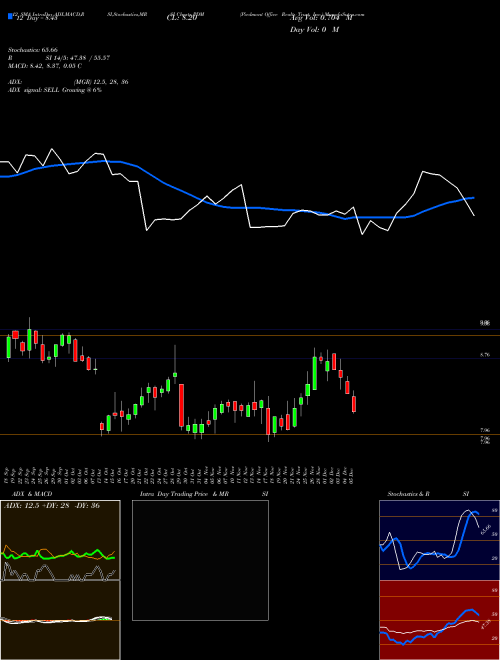This screenshot has height=660, width=500.
Task: Click the large red candle after the 28 Oct spike
Action: click(x=181, y=405)
